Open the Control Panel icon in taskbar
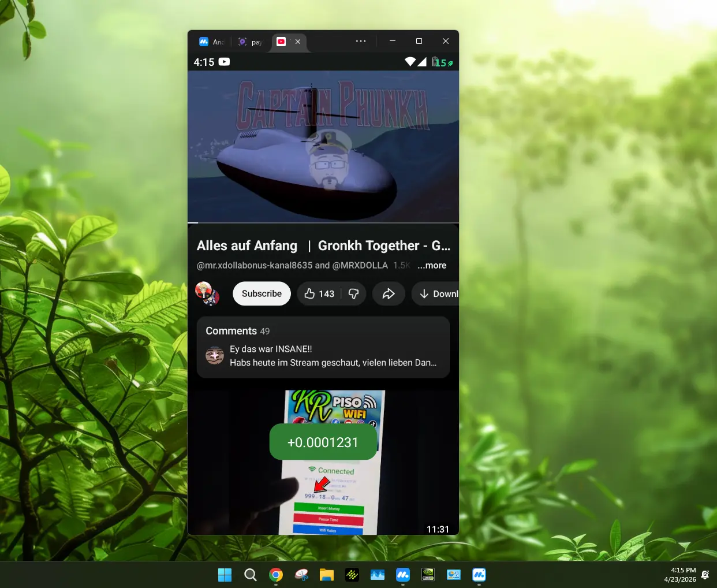Viewport: 717px width, 588px height. tap(454, 575)
